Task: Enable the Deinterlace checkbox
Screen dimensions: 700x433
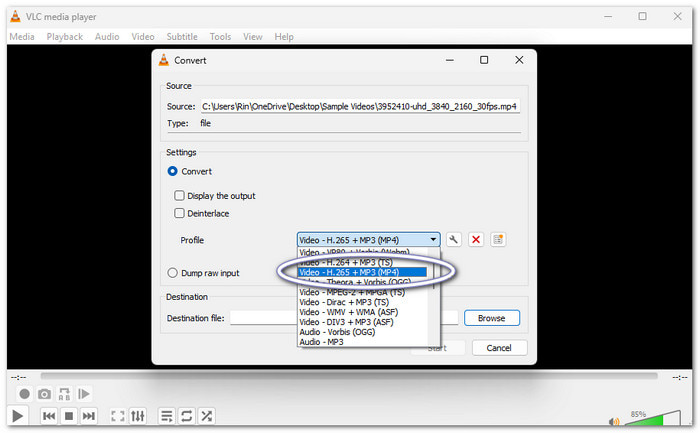Action: pos(179,213)
